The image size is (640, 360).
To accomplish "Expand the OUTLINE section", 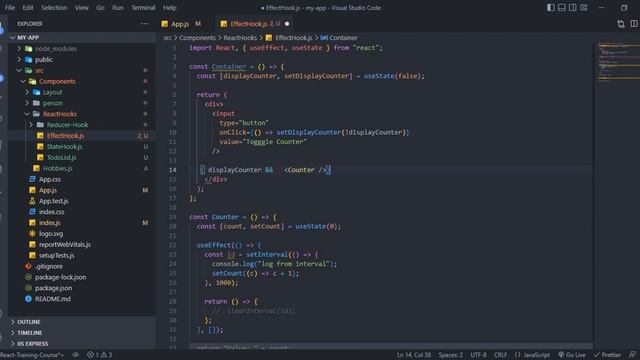I will [x=82, y=322].
